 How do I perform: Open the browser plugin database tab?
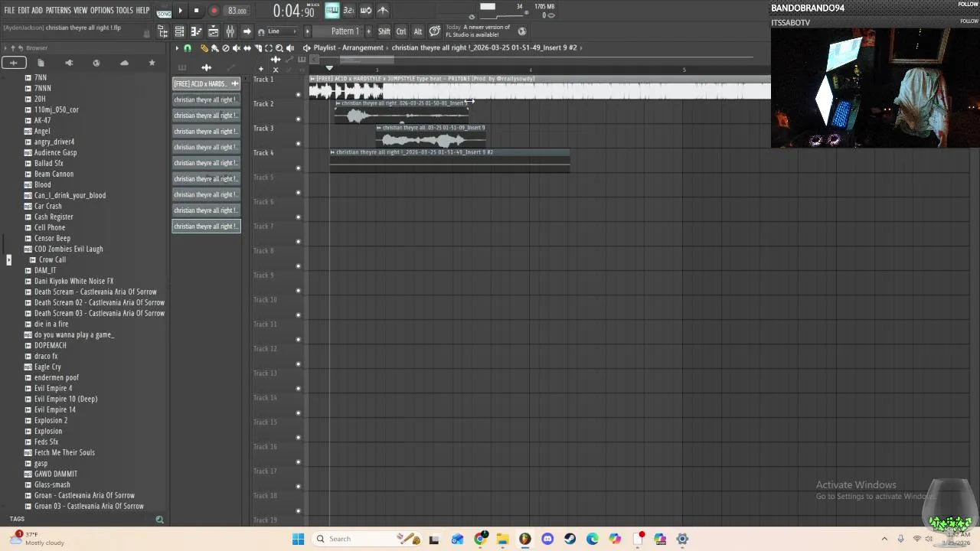pos(69,63)
